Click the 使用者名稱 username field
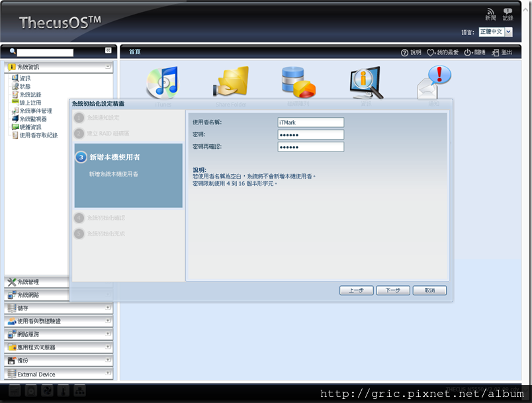This screenshot has width=532, height=403. point(310,122)
